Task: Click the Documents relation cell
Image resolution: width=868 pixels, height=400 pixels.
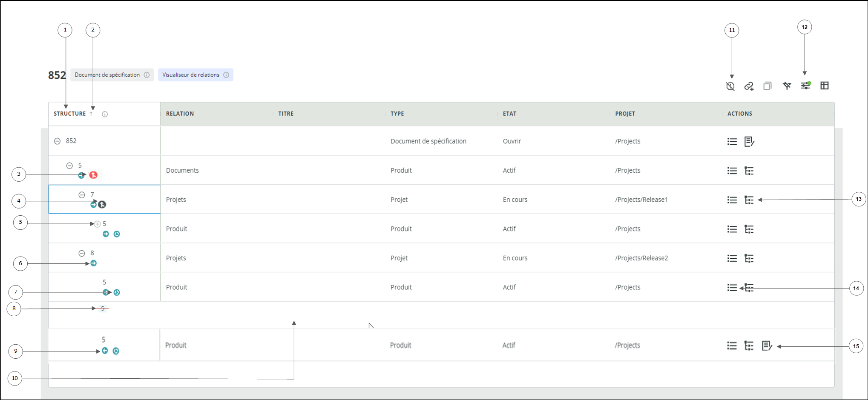Action: pos(182,170)
